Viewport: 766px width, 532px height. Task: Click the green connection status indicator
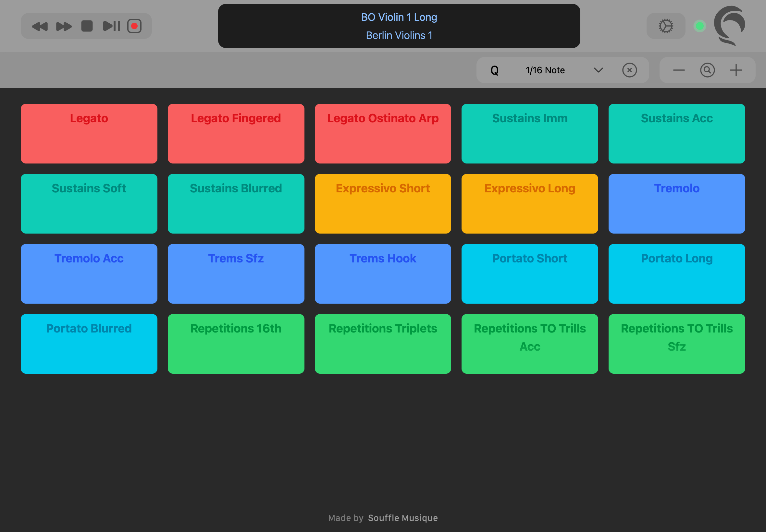(700, 26)
